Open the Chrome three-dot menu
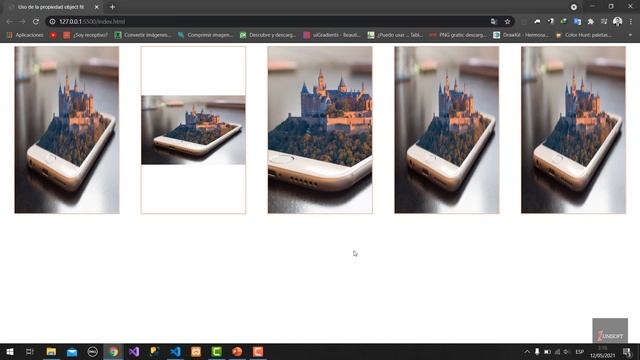 coord(631,22)
